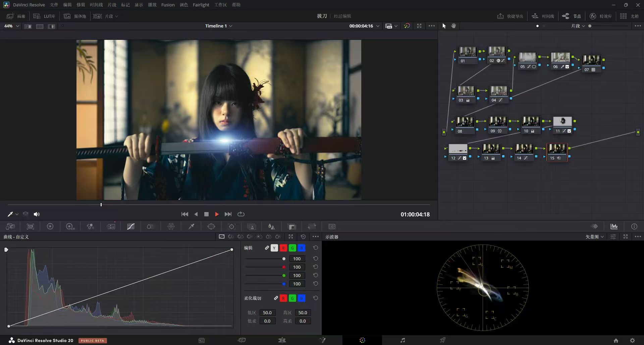Open the Power Window palette
Image resolution: width=644 pixels, height=345 pixels.
(211, 227)
